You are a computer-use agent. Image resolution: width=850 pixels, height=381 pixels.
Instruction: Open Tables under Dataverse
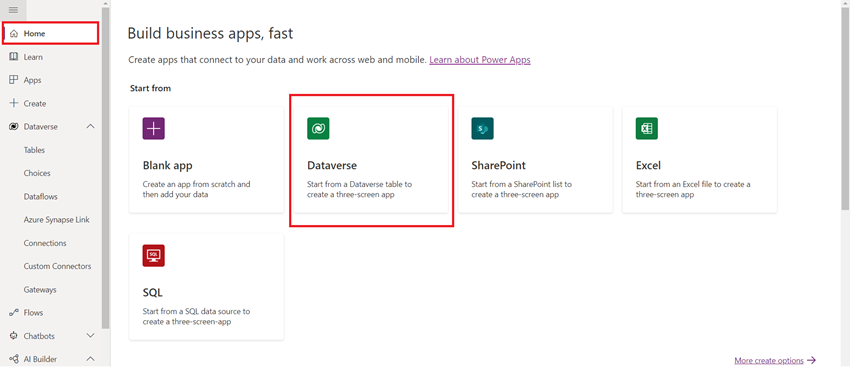(x=34, y=150)
